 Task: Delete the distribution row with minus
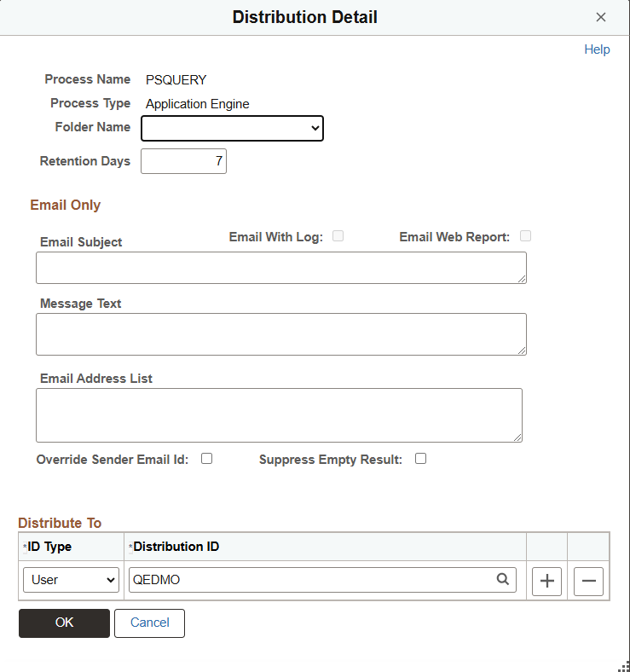click(x=588, y=581)
